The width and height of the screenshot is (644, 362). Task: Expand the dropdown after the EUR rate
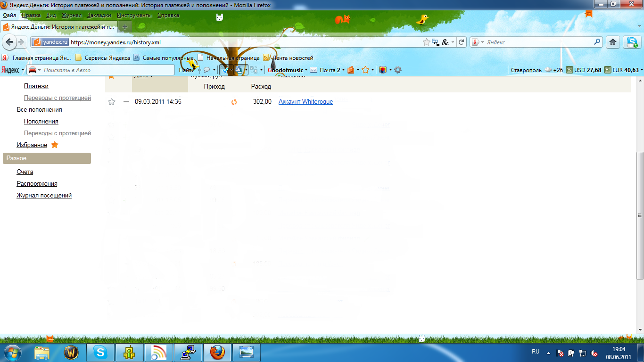[641, 70]
